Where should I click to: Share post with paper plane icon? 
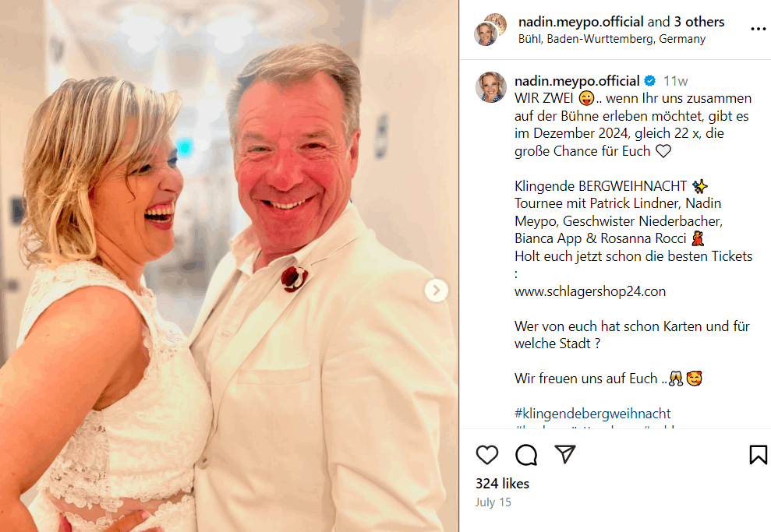pos(565,454)
